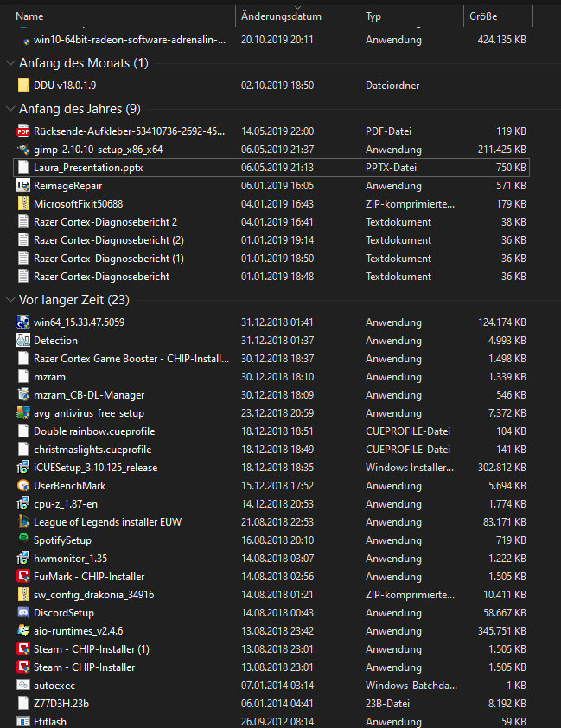Select the 'mzram' file name
Image resolution: width=561 pixels, height=728 pixels.
click(49, 377)
